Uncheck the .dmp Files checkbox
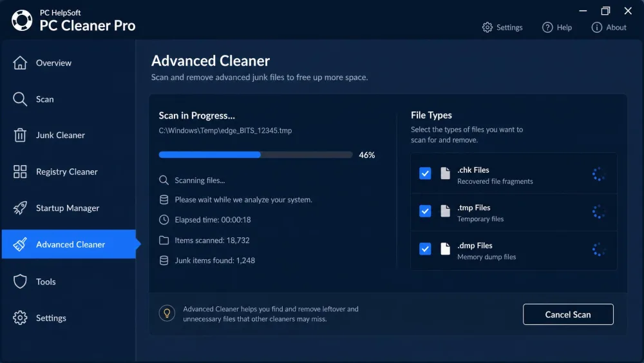The width and height of the screenshot is (644, 363). [x=425, y=249]
